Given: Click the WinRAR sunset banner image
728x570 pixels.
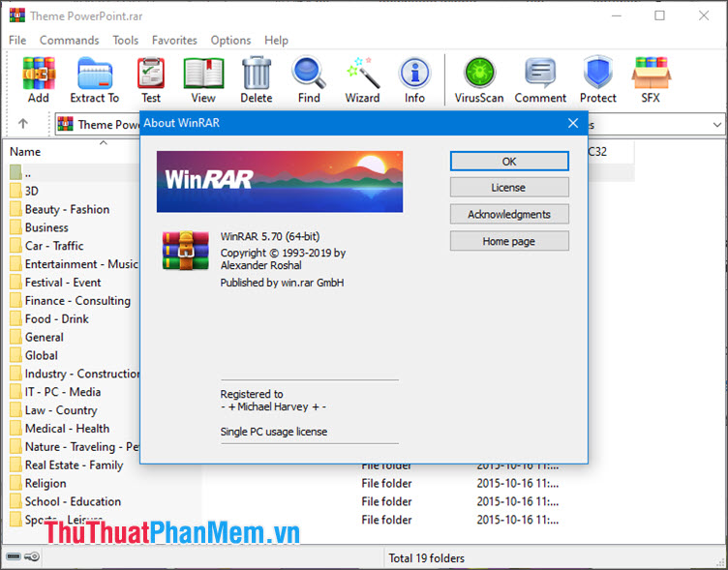Looking at the screenshot, I should pos(280,182).
